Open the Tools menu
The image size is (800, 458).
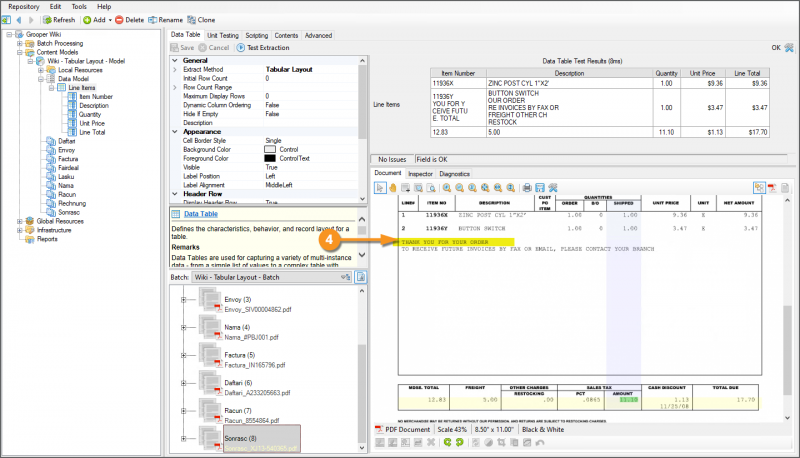[x=79, y=7]
